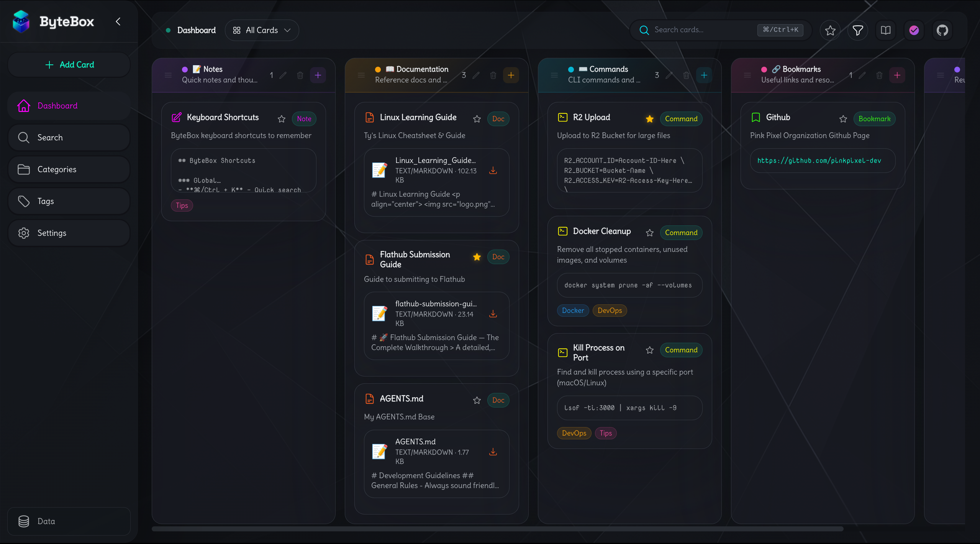Collapse the ByteBox sidebar with chevron
980x544 pixels.
click(x=118, y=21)
